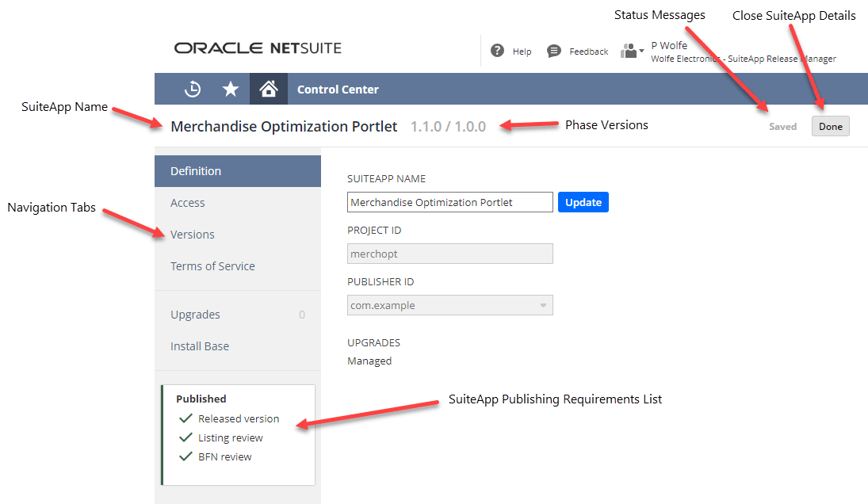This screenshot has width=868, height=504.
Task: Click the Feedback link text
Action: click(x=588, y=52)
